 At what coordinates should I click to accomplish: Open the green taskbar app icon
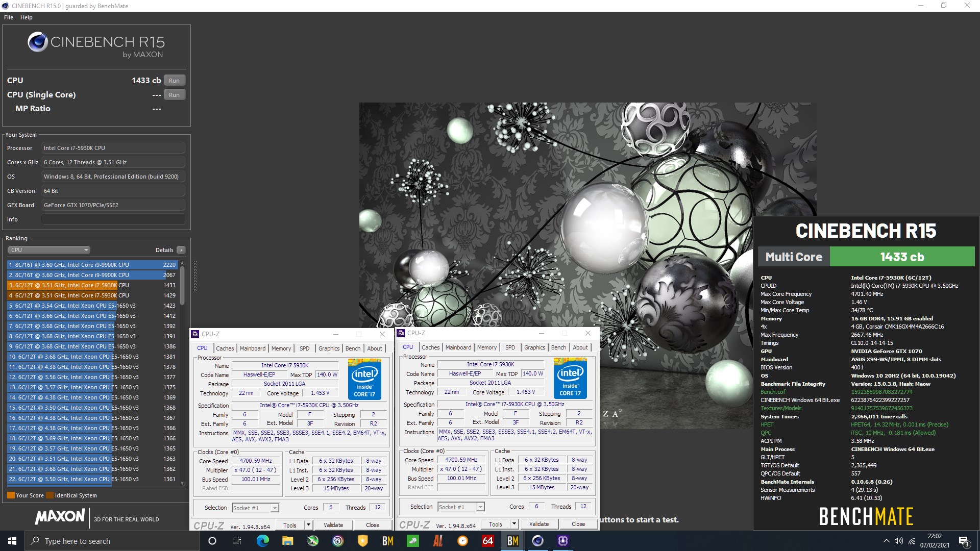tap(413, 541)
